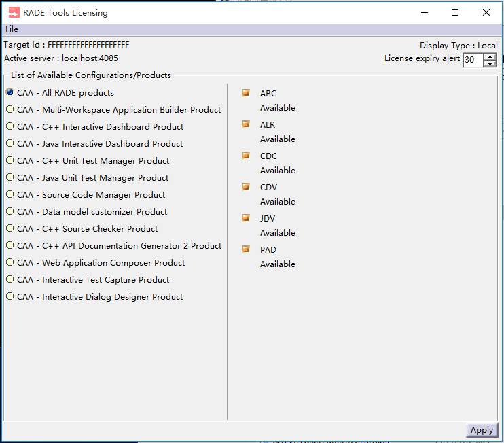The height and width of the screenshot is (443, 504).
Task: Select Interactive Dialog Designer Product option
Action: 10,296
